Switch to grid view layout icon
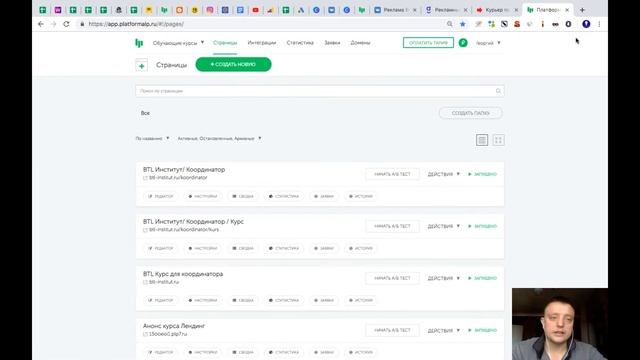Screen dimensions: 640x360 click(498, 140)
